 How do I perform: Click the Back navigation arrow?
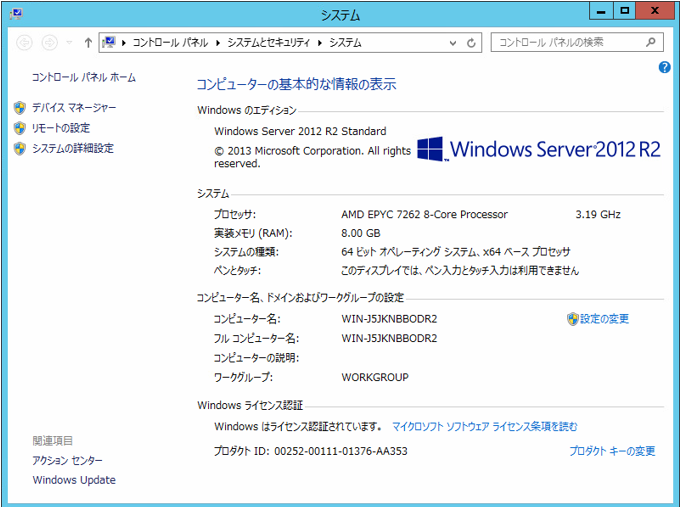[x=24, y=43]
